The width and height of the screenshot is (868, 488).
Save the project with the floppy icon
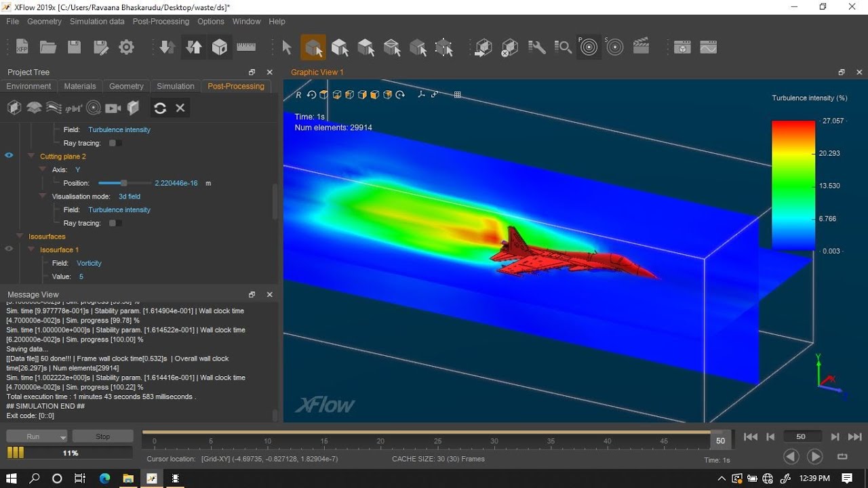(75, 47)
